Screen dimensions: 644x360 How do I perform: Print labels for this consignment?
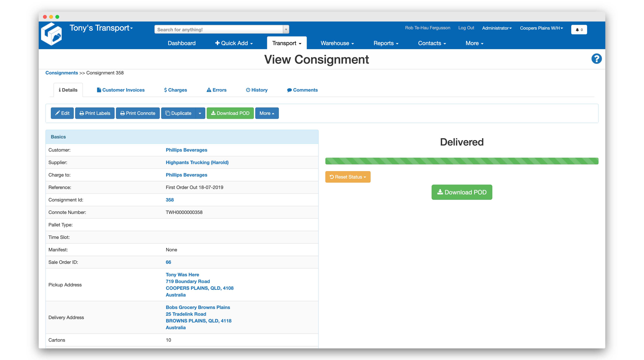coord(95,113)
